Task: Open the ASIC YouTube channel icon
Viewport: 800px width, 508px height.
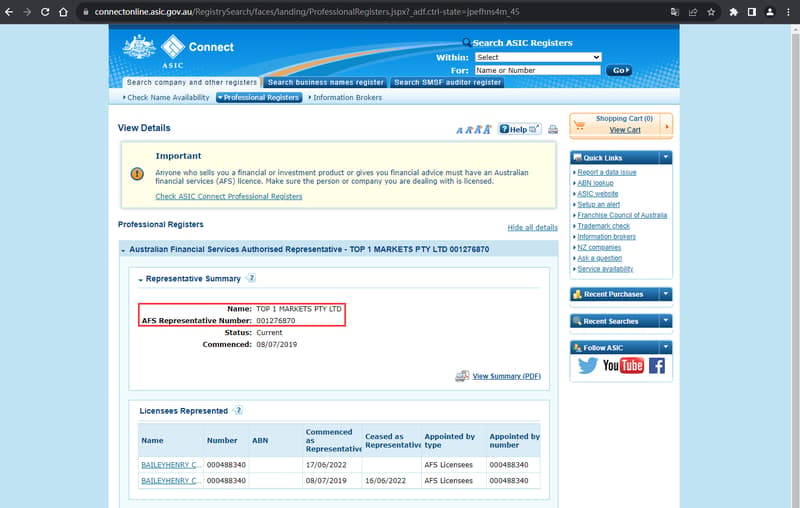Action: [623, 365]
